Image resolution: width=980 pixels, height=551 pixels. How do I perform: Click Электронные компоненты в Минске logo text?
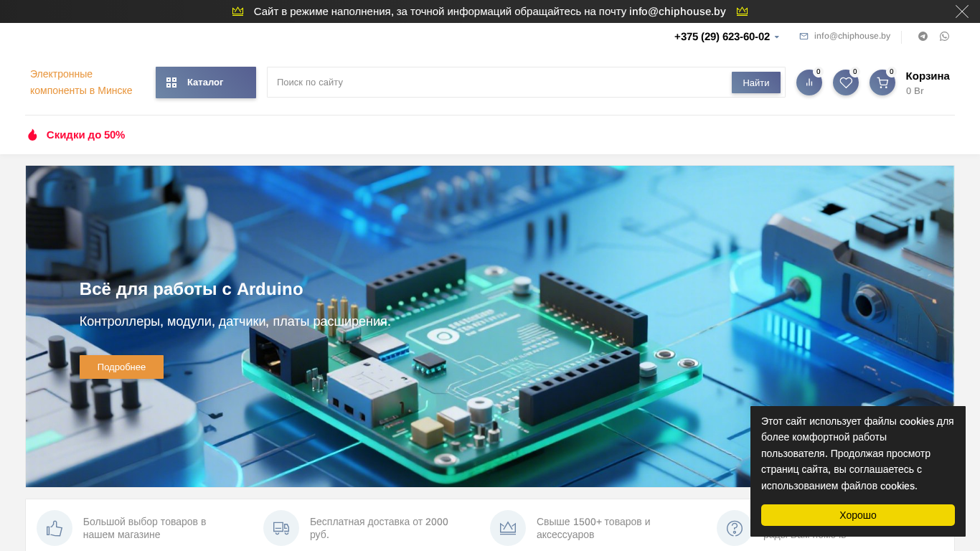[81, 83]
